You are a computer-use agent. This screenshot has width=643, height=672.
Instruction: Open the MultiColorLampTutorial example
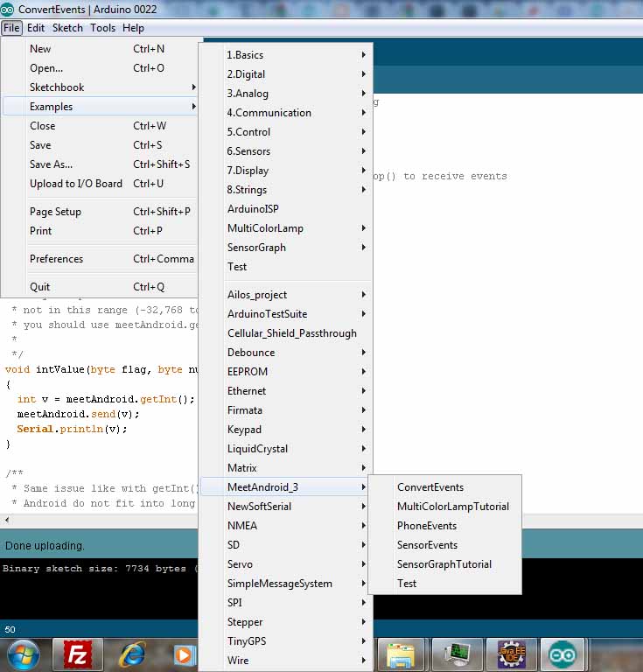[x=445, y=507]
